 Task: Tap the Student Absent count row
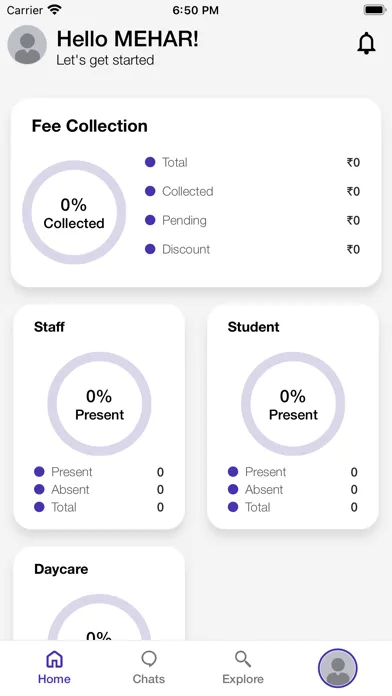(x=293, y=490)
